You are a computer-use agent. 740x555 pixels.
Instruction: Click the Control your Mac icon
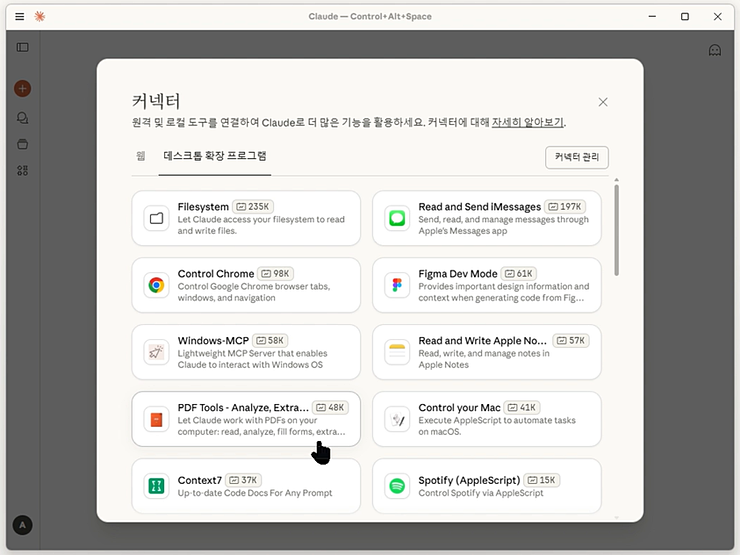click(397, 419)
